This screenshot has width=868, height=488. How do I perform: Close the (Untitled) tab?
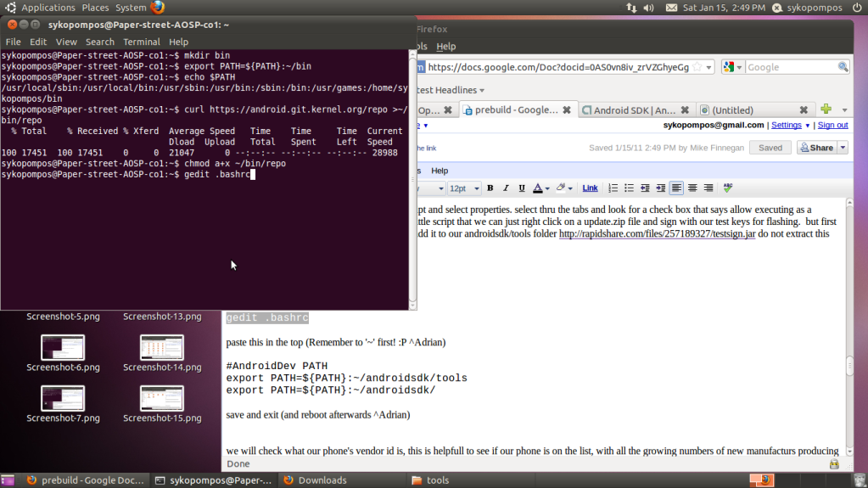click(x=804, y=110)
